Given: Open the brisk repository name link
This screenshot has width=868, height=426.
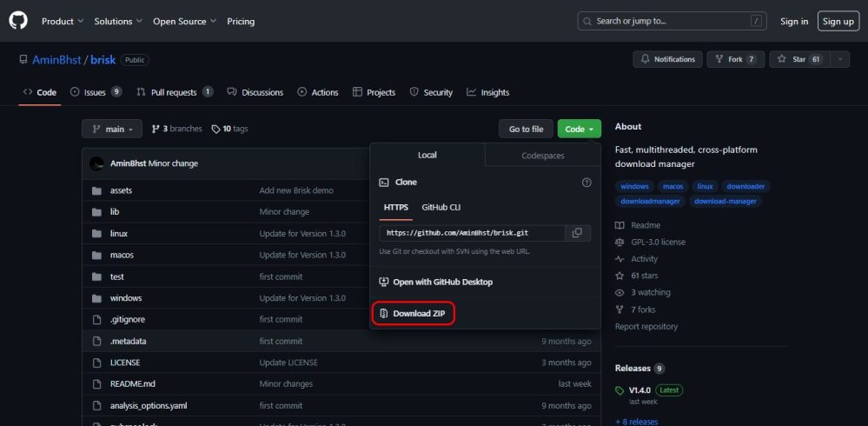Looking at the screenshot, I should point(103,60).
